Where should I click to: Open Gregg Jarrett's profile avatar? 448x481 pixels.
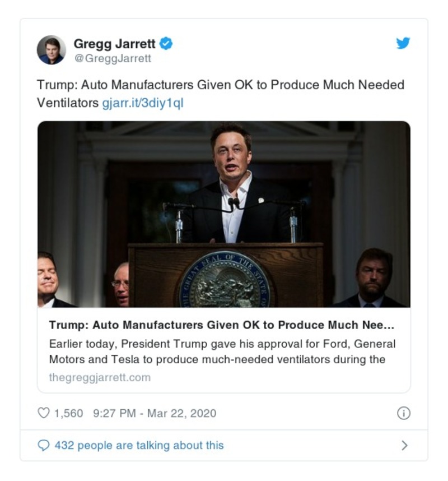tap(51, 50)
